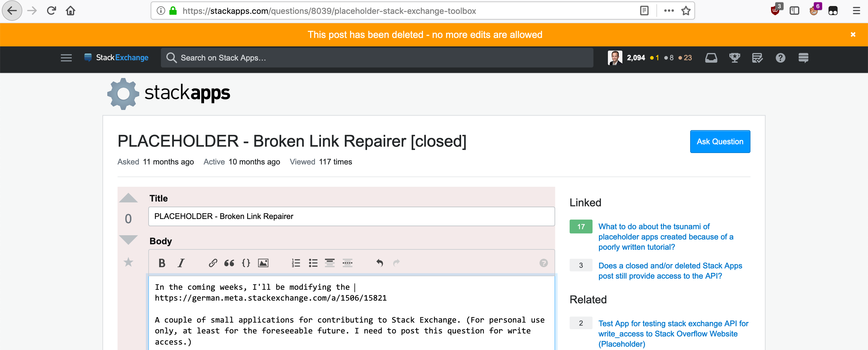This screenshot has width=868, height=350.
Task: Click the Blockquote icon
Action: (x=229, y=262)
